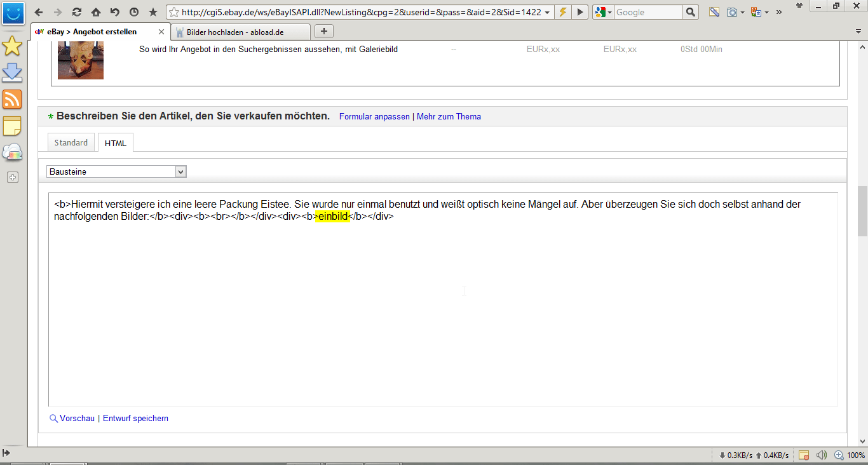The width and height of the screenshot is (868, 465).
Task: Show more toolbar items chevron
Action: pyautogui.click(x=779, y=12)
